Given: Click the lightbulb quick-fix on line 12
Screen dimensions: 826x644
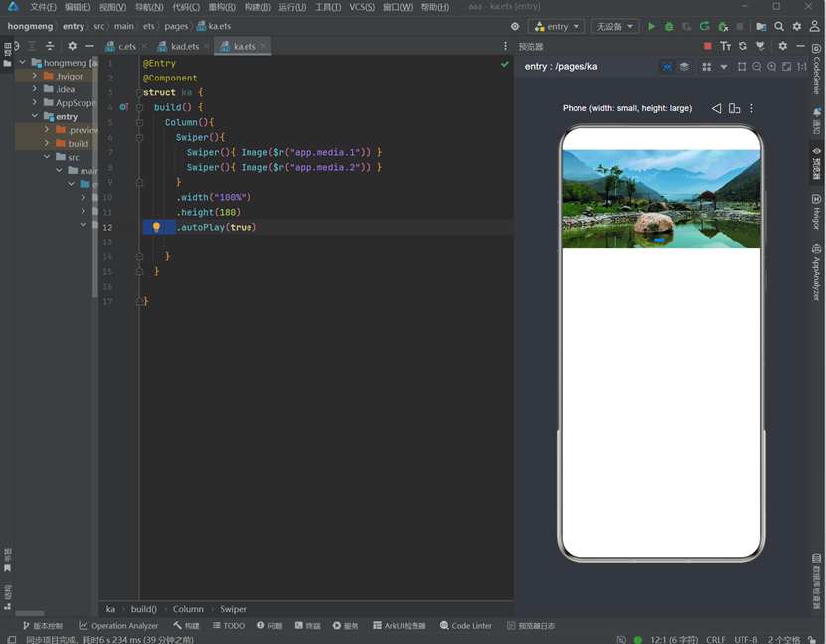Looking at the screenshot, I should (156, 227).
